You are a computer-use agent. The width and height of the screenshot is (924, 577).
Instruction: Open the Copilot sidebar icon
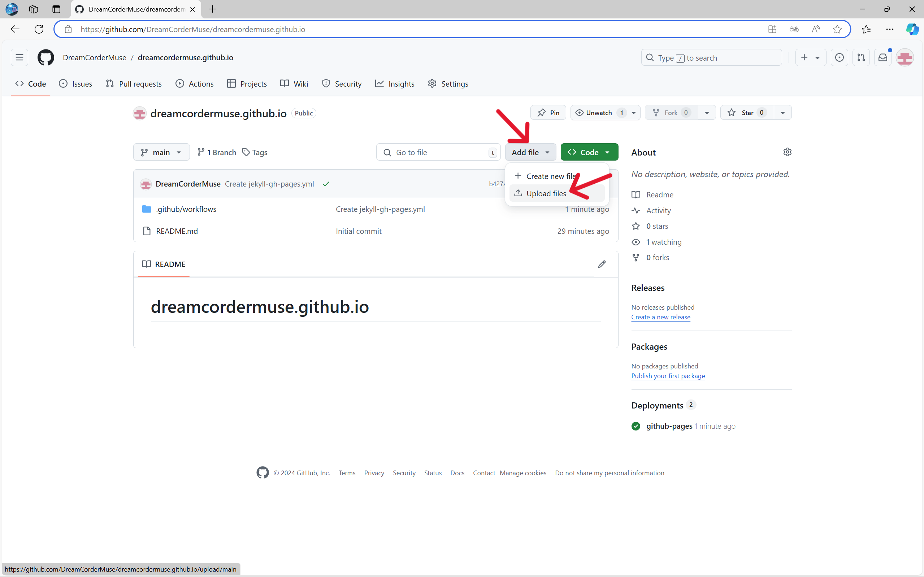pyautogui.click(x=912, y=29)
